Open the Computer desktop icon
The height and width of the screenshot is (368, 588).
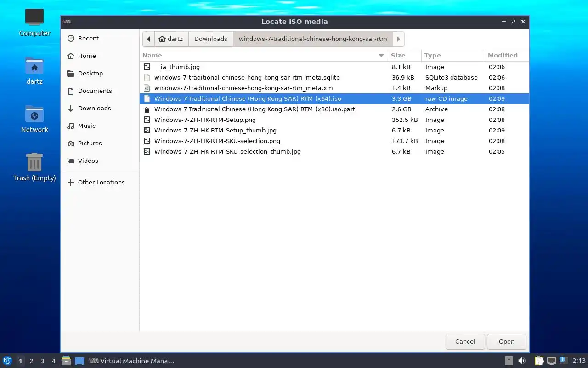(x=34, y=23)
